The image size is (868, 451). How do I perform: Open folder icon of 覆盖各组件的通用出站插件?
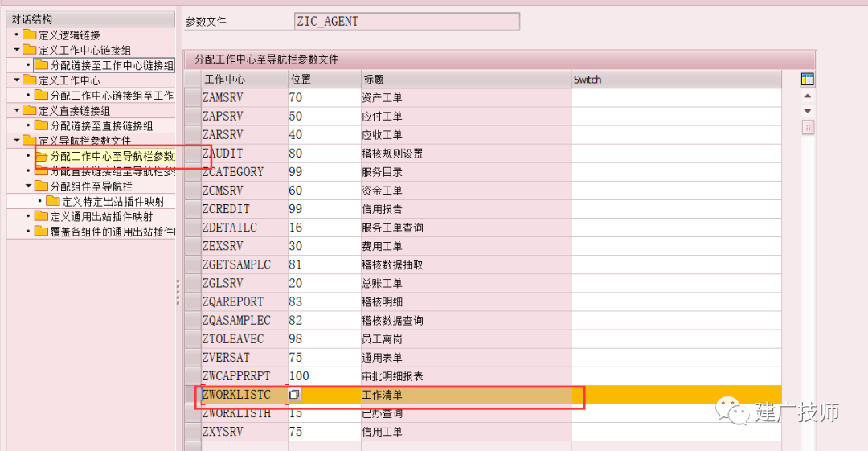pos(41,231)
